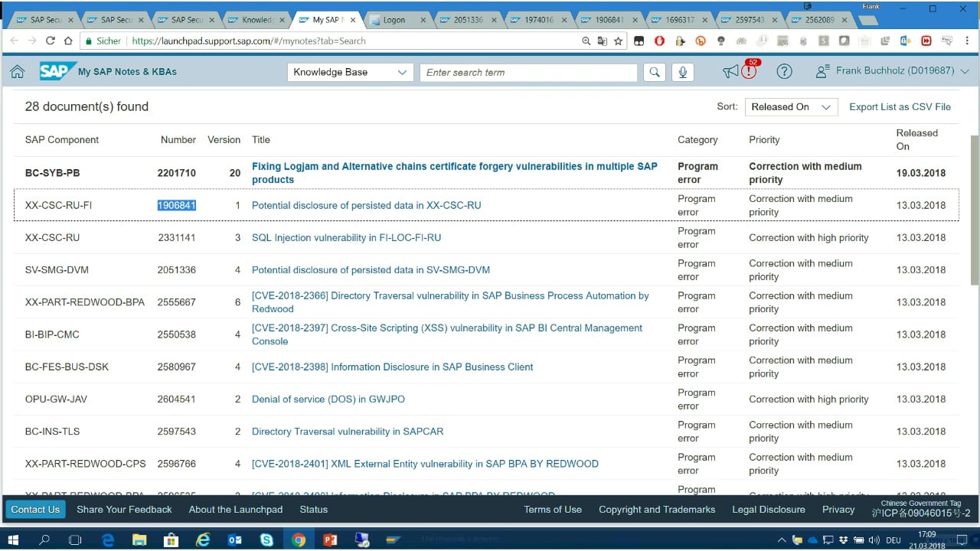This screenshot has width=980, height=551.
Task: Open Copyright and Trademarks link
Action: click(657, 510)
